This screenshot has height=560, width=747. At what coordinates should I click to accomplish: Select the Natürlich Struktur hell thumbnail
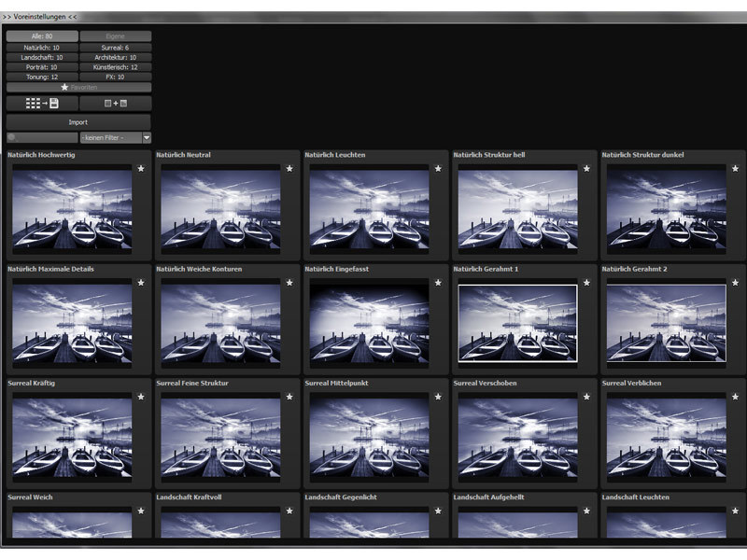pos(518,209)
